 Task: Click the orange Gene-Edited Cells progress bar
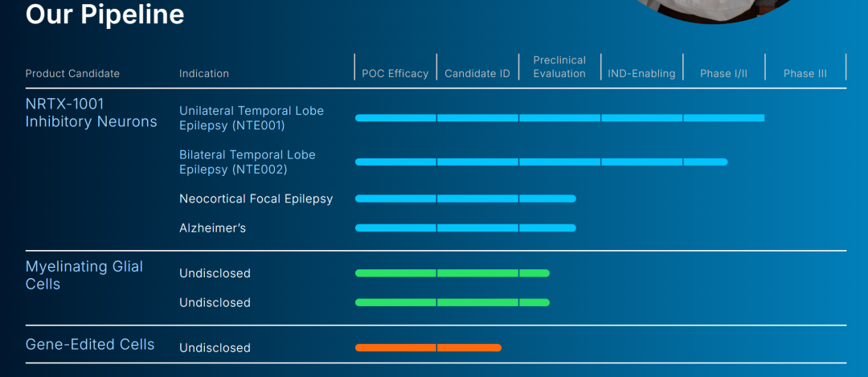click(428, 348)
